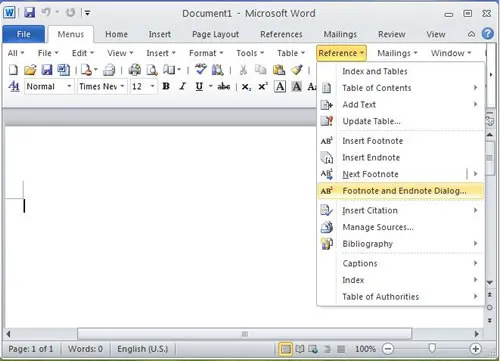Image resolution: width=500 pixels, height=361 pixels.
Task: Click the Paste clipboard icon
Action: (279, 70)
